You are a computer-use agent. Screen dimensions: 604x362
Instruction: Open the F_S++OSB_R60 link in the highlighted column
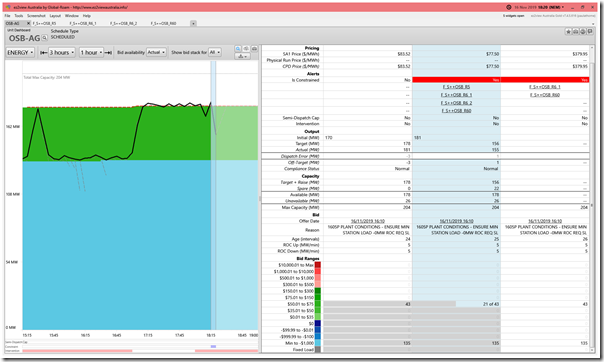pos(456,111)
